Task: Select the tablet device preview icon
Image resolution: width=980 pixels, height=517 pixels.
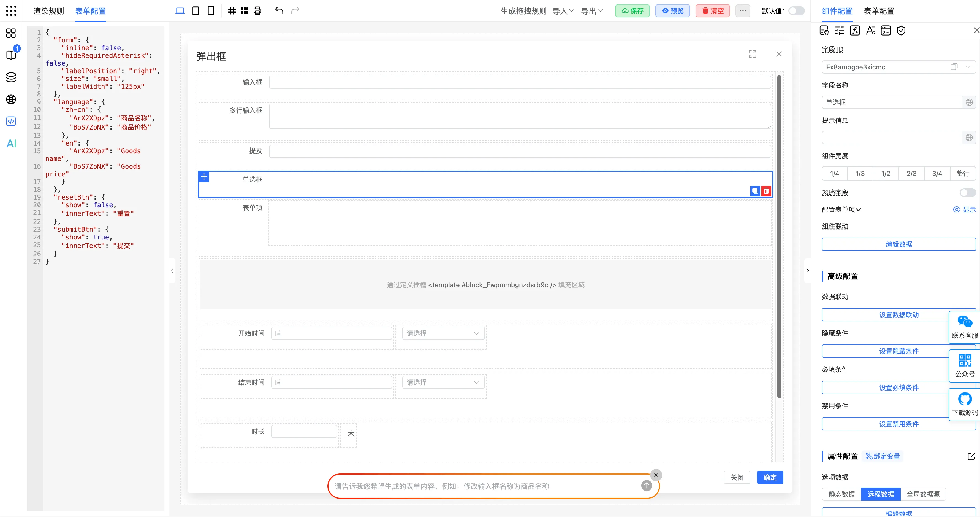Action: click(196, 11)
